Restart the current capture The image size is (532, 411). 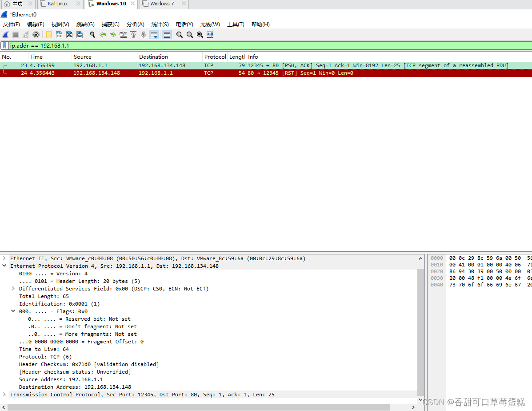(26, 35)
